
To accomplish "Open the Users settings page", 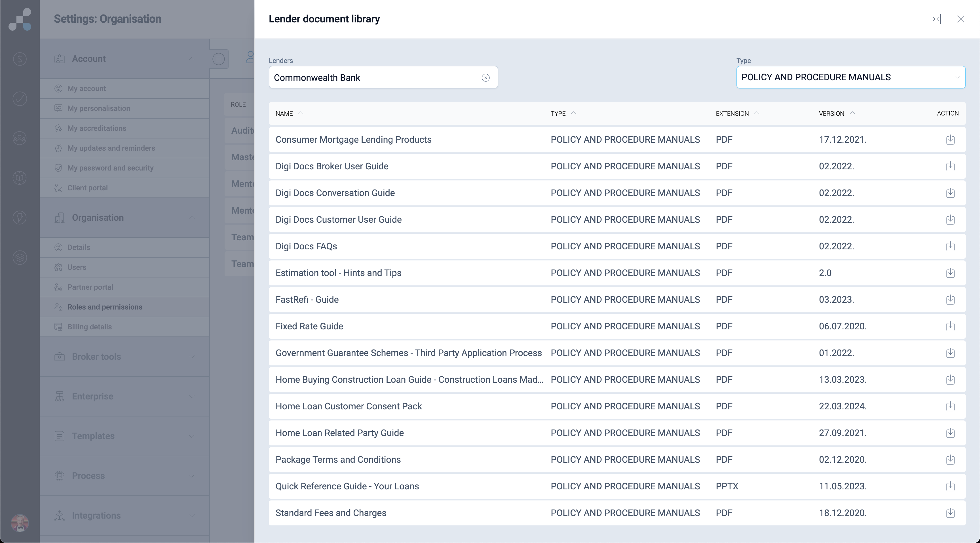I will (124, 267).
